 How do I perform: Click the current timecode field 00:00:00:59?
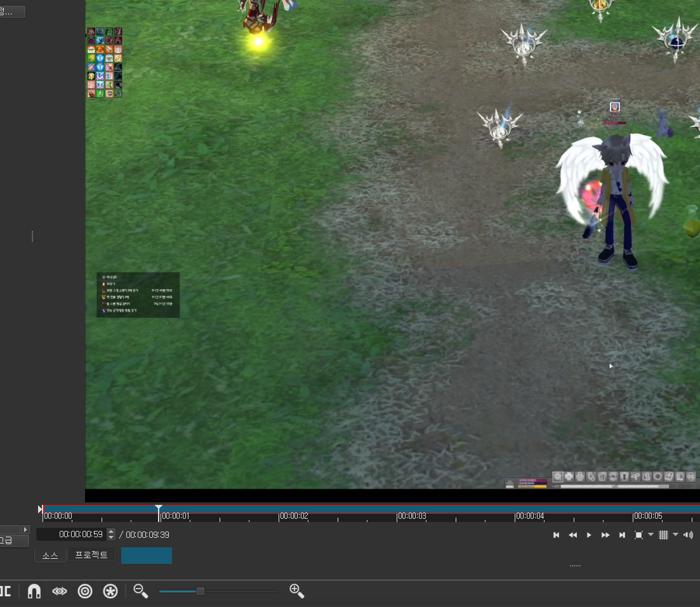(72, 534)
